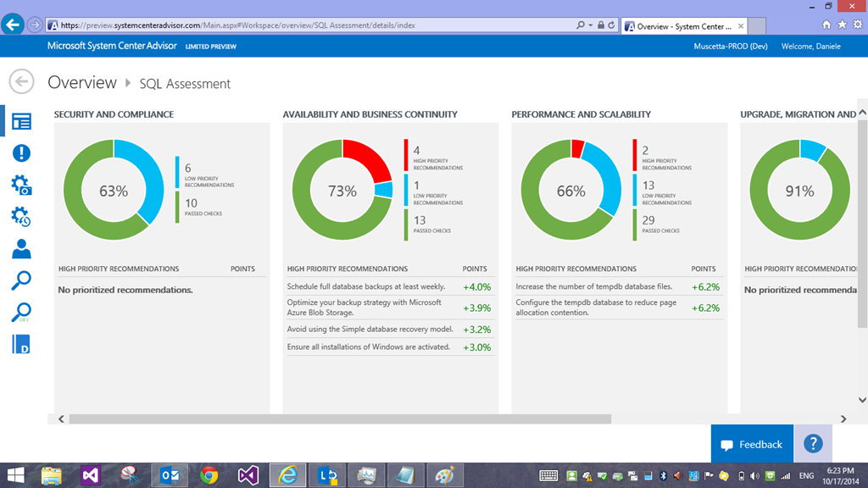Click the Bluetooth tray icon
Viewport: 868px width, 488px height.
point(663,476)
